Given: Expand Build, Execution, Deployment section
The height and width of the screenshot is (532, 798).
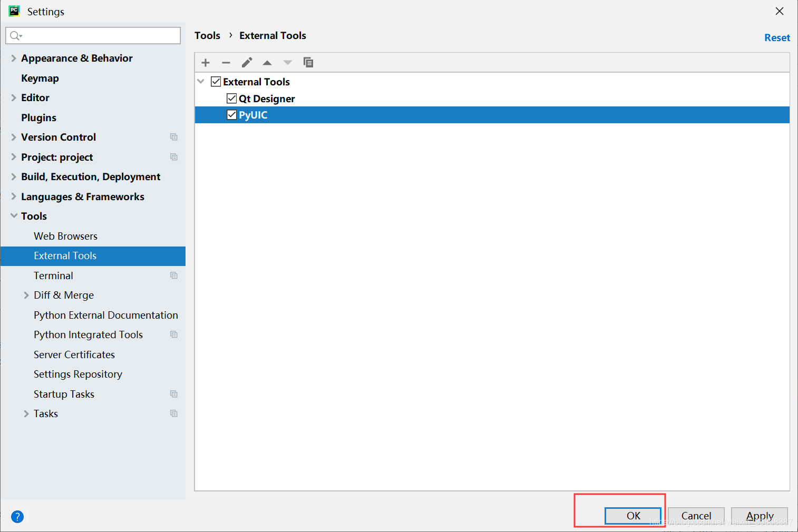Looking at the screenshot, I should [14, 176].
